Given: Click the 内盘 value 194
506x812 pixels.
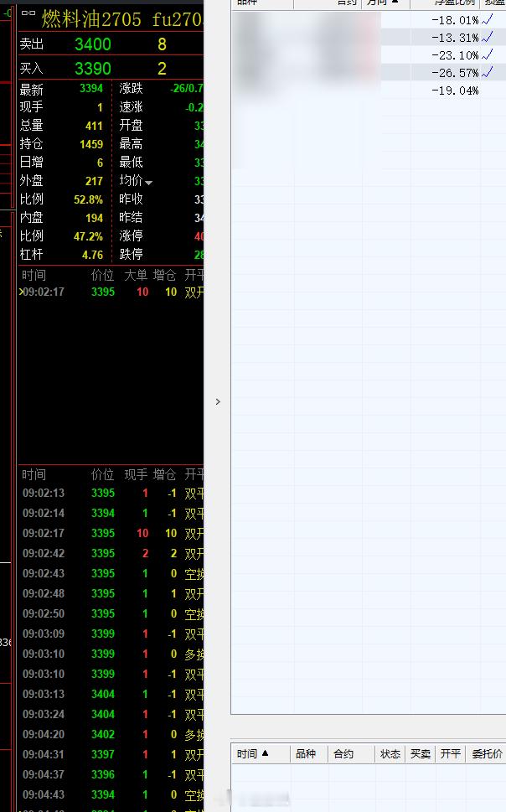Looking at the screenshot, I should (95, 219).
